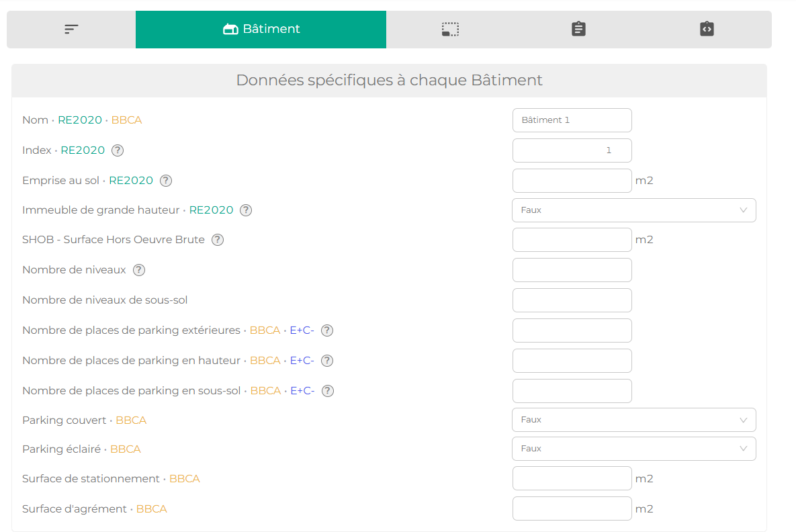Image resolution: width=796 pixels, height=532 pixels.
Task: View help for Nombre de niveaux
Action: click(x=139, y=270)
